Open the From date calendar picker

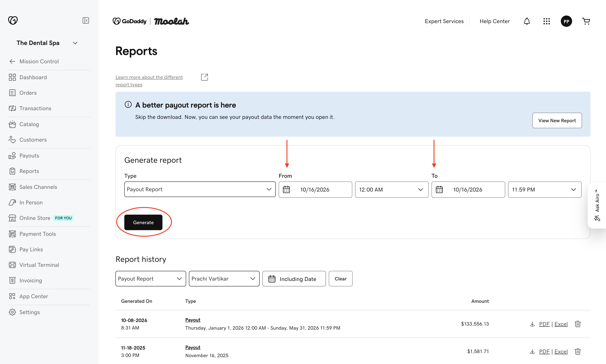[286, 189]
